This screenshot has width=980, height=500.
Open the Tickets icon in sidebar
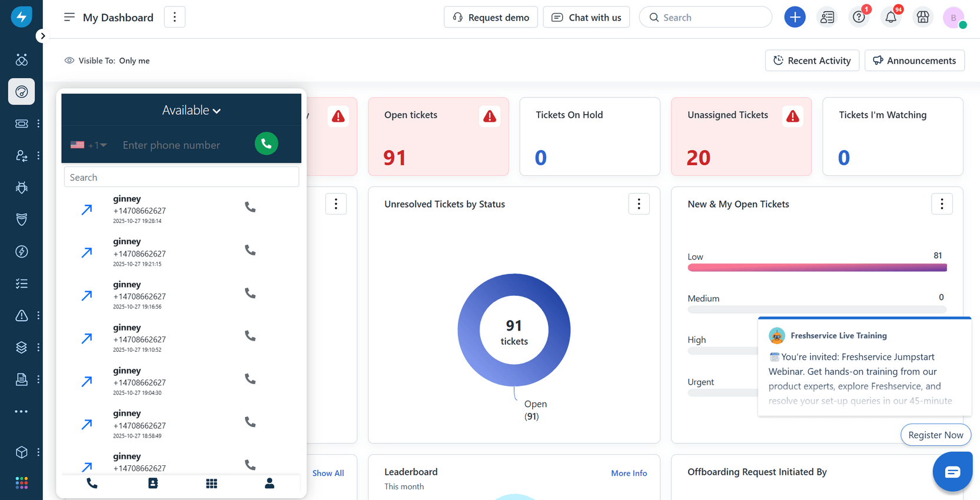pos(22,124)
